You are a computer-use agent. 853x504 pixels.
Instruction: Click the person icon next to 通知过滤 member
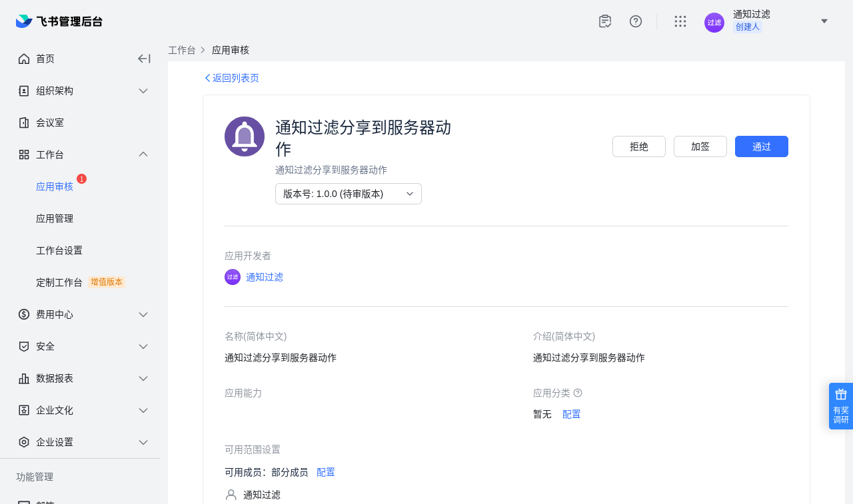[231, 495]
